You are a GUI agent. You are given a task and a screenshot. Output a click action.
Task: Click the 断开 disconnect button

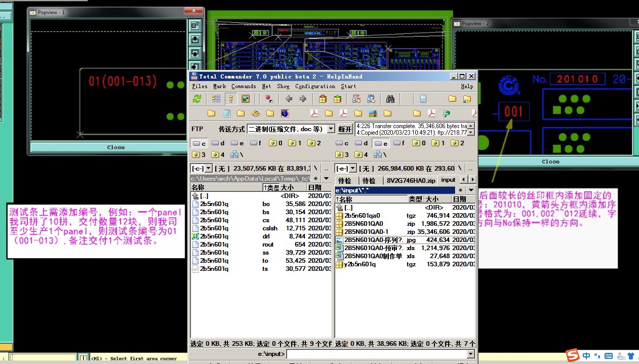click(x=345, y=129)
